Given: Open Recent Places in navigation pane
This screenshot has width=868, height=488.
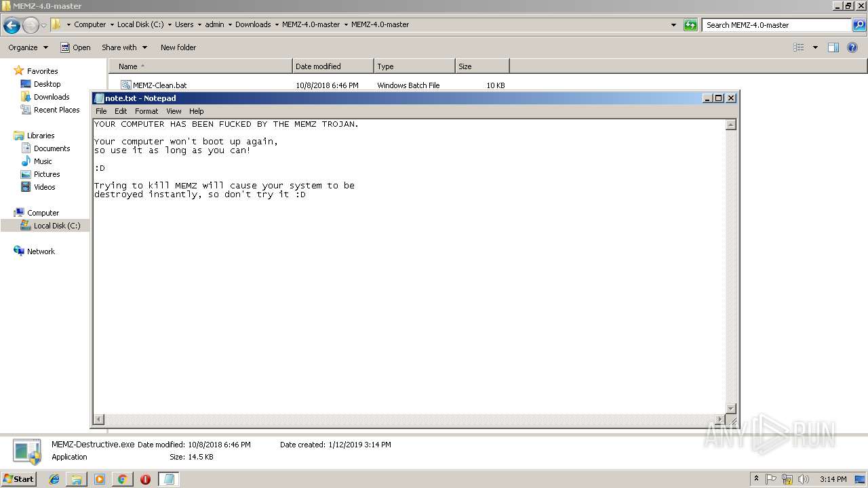Looking at the screenshot, I should (x=56, y=110).
